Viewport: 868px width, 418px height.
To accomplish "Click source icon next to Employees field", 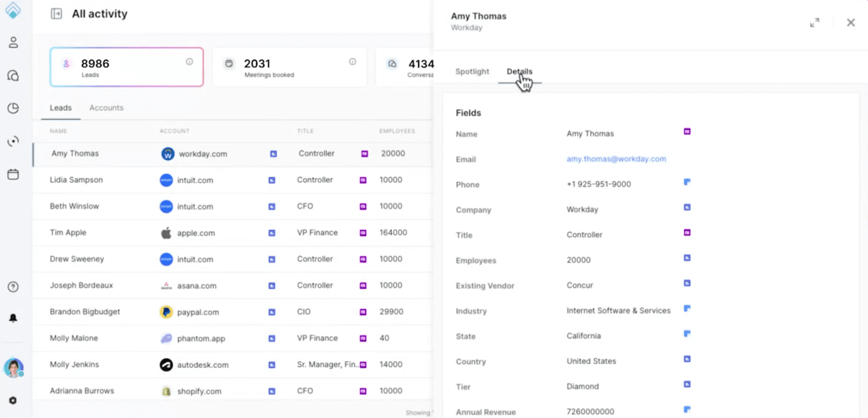I will tap(687, 258).
